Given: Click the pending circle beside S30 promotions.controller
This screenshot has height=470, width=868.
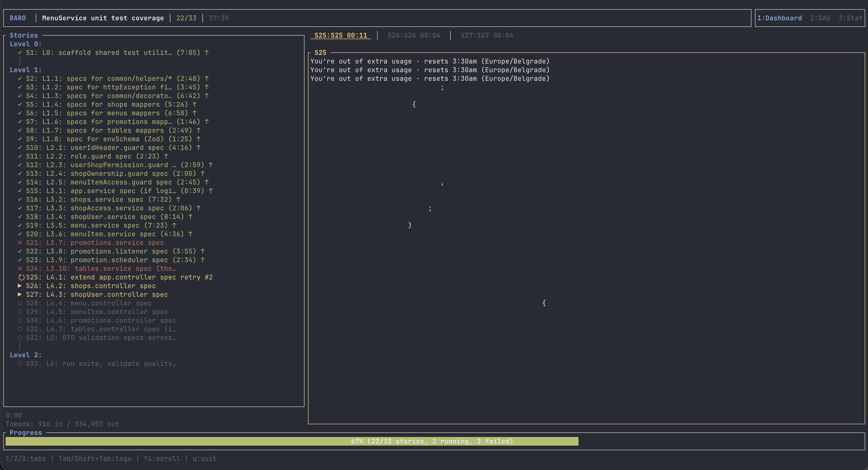Looking at the screenshot, I should pyautogui.click(x=20, y=321).
